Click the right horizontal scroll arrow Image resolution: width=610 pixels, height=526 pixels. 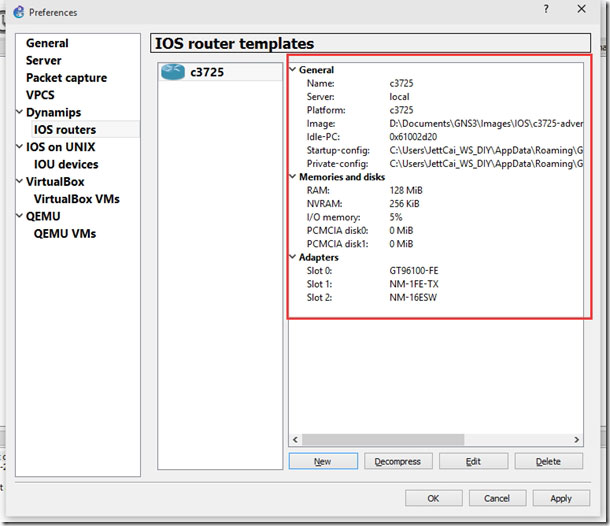pyautogui.click(x=577, y=440)
